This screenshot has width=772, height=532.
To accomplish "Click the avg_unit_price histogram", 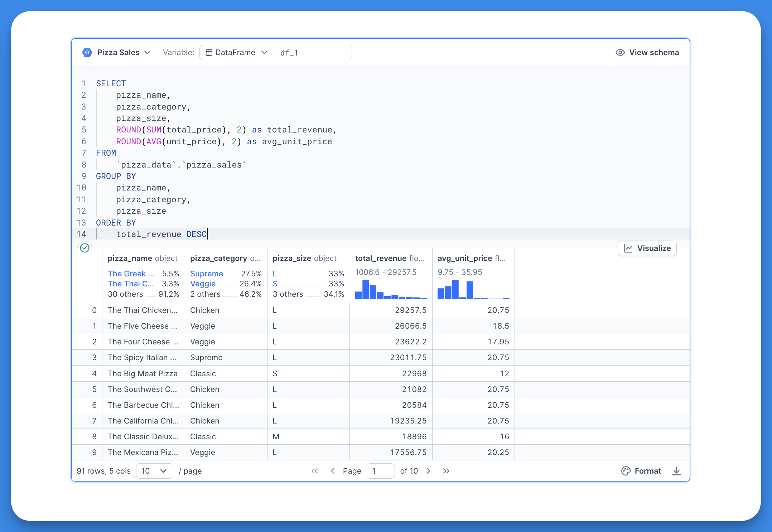I will coord(473,289).
